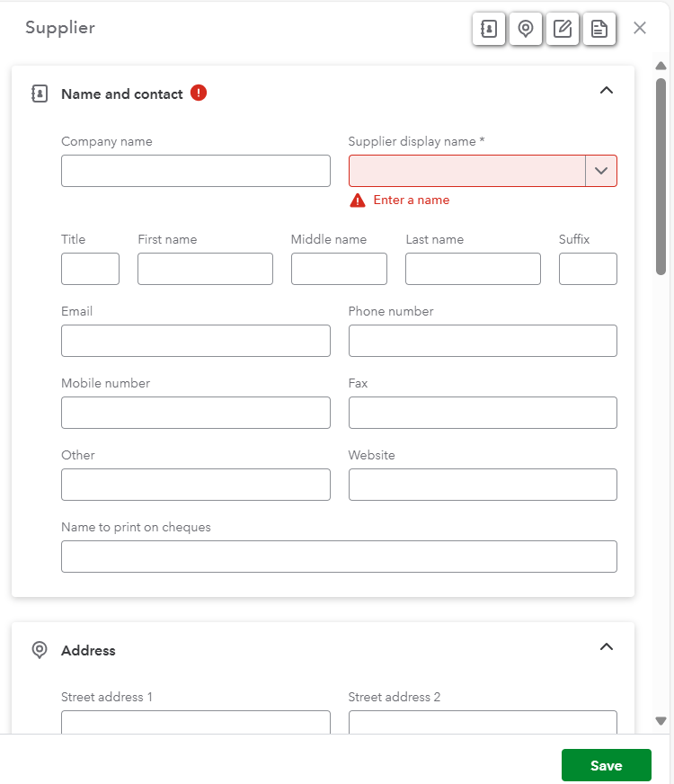Click the red error badge on Name and contact
This screenshot has height=784, width=674.
(199, 93)
